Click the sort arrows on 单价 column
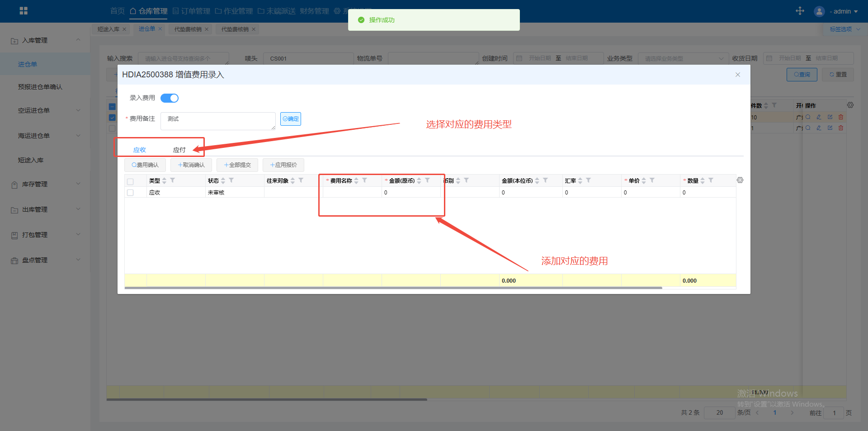The height and width of the screenshot is (431, 868). pyautogui.click(x=644, y=180)
